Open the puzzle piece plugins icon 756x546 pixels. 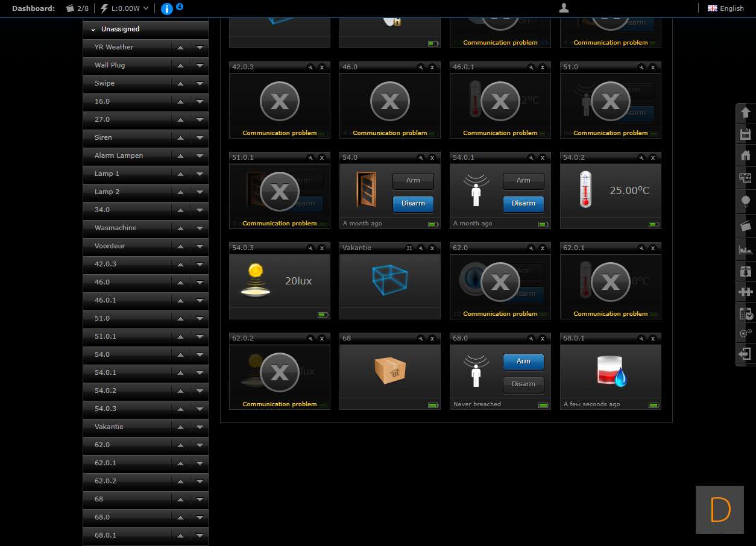coord(745,292)
